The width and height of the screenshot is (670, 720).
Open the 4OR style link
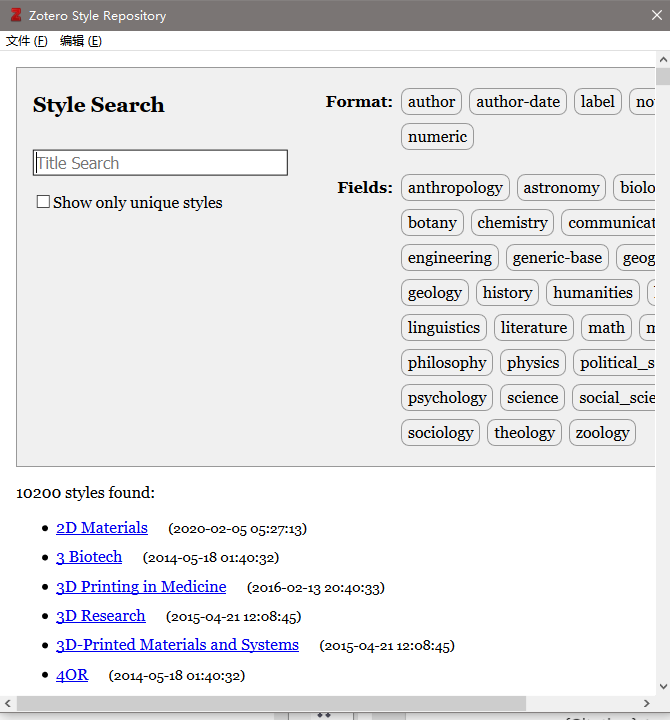[x=72, y=675]
